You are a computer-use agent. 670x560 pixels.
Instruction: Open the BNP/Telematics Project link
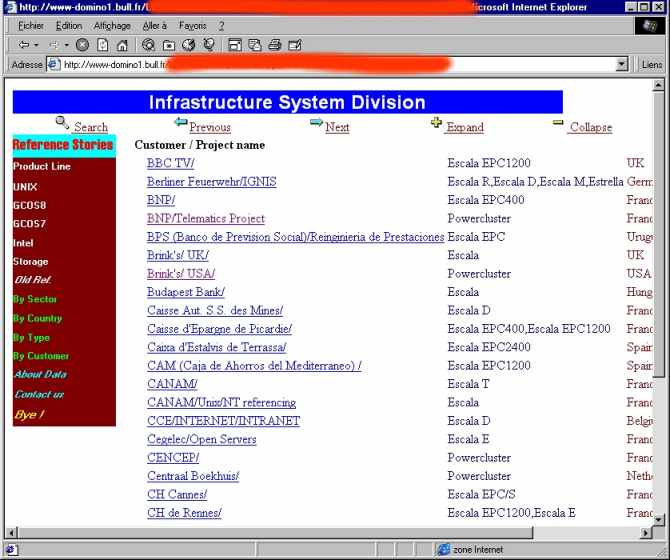(x=206, y=218)
